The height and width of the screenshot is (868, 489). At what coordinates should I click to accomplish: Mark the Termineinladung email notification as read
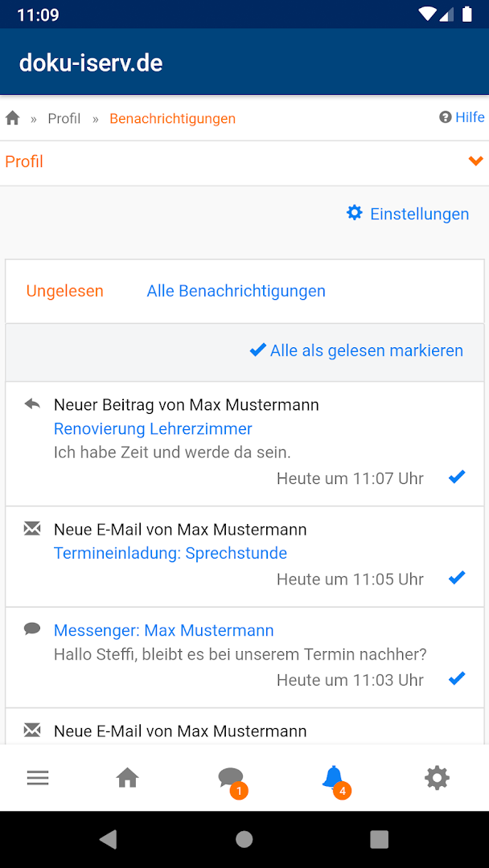[457, 578]
